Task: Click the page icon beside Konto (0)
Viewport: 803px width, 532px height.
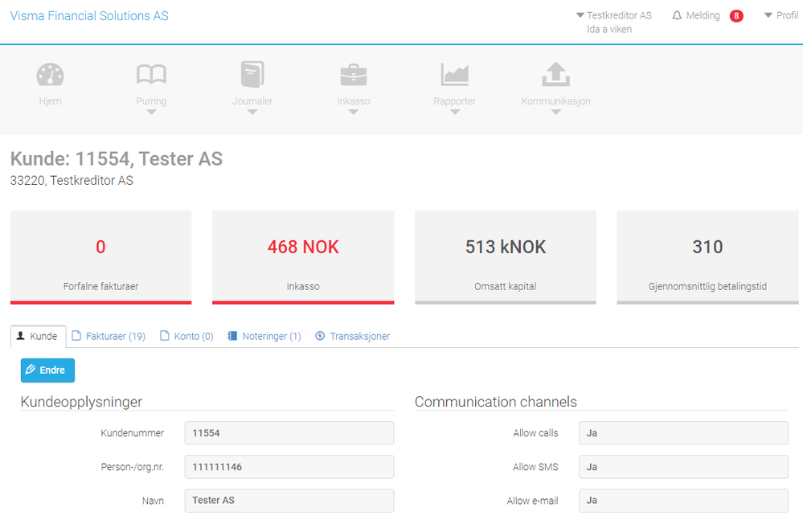Action: coord(165,336)
